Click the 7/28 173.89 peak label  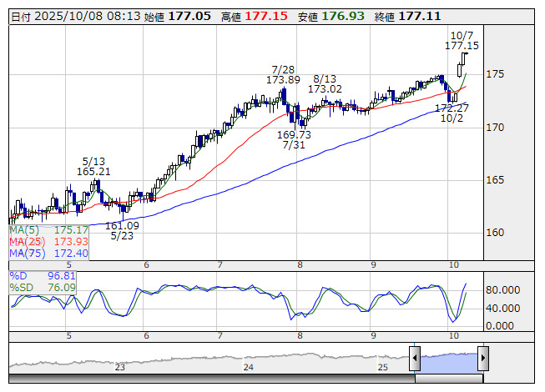(x=283, y=75)
